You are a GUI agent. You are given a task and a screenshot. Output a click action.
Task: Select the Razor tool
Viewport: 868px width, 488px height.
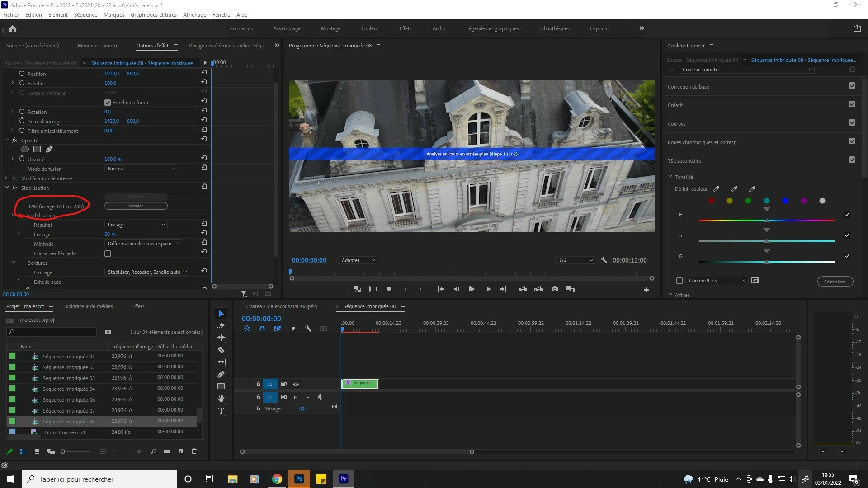[221, 350]
